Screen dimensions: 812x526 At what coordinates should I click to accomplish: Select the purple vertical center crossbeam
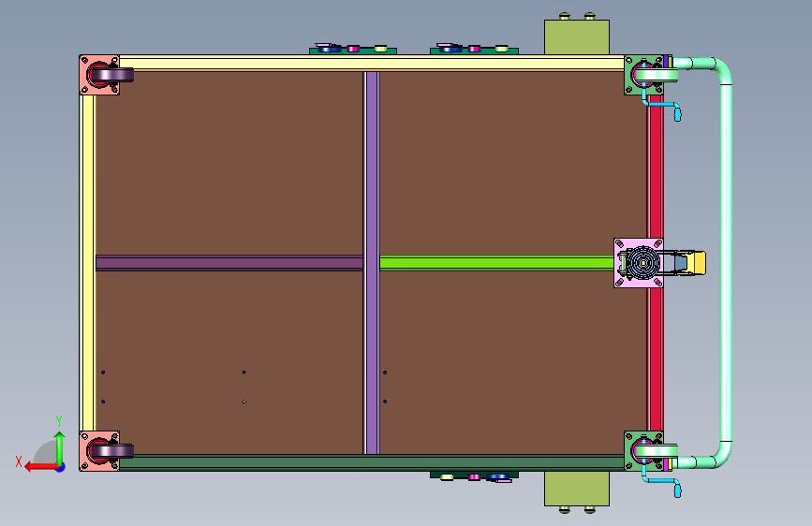(371, 263)
